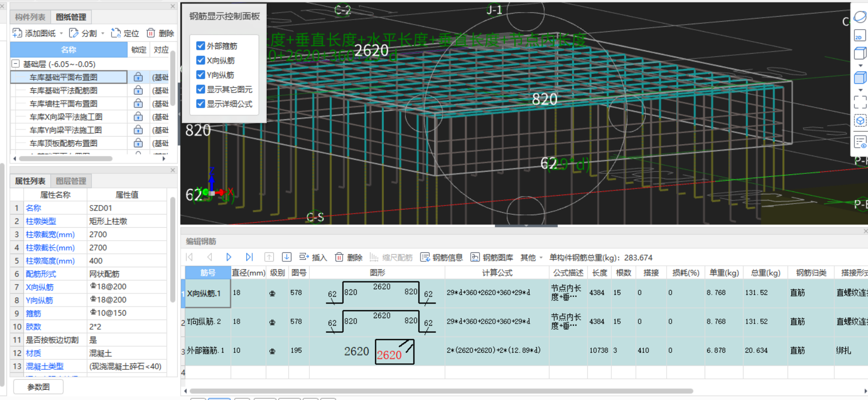
Task: Click the list with eye display icon
Action: (x=860, y=142)
